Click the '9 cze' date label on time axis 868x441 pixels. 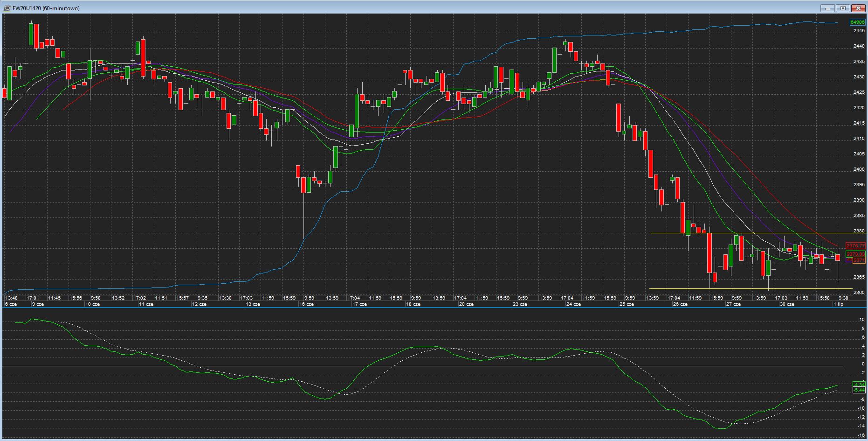tap(38, 304)
